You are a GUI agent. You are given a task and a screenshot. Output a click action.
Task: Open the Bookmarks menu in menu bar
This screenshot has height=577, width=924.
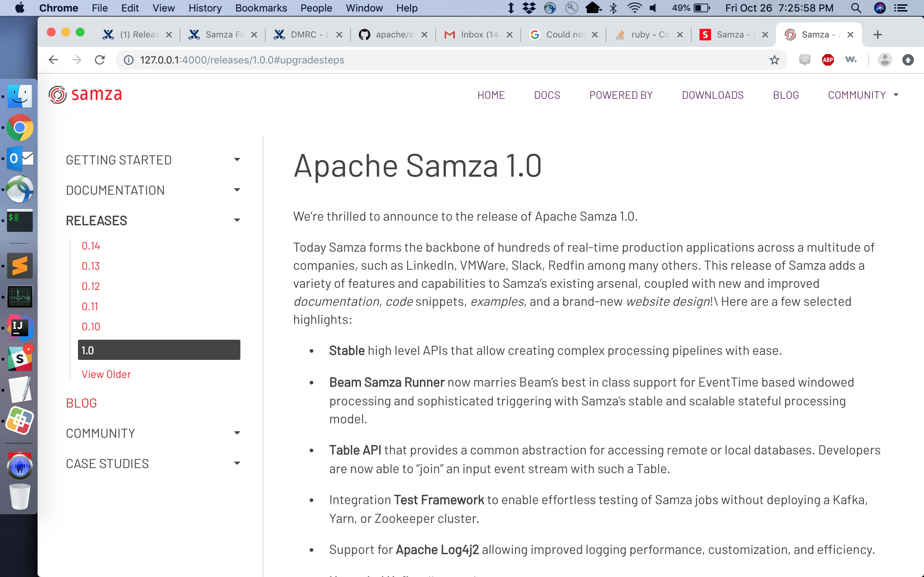coord(261,8)
